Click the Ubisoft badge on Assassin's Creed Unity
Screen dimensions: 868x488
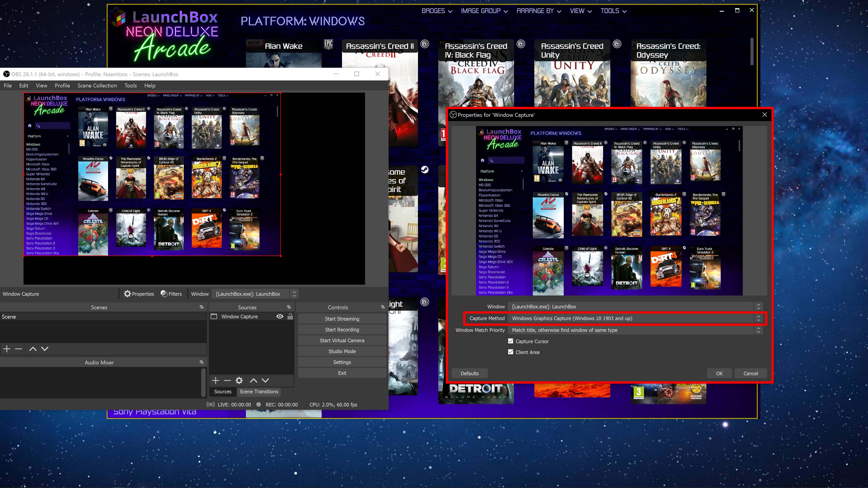[x=617, y=44]
